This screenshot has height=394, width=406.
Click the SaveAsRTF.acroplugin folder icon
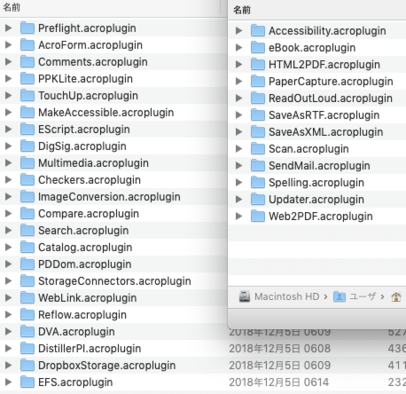coord(258,115)
